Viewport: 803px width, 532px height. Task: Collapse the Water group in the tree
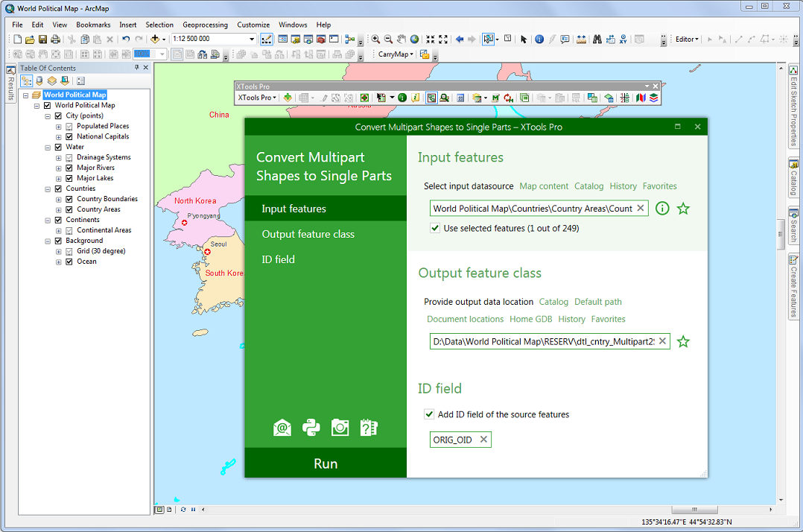click(x=48, y=148)
